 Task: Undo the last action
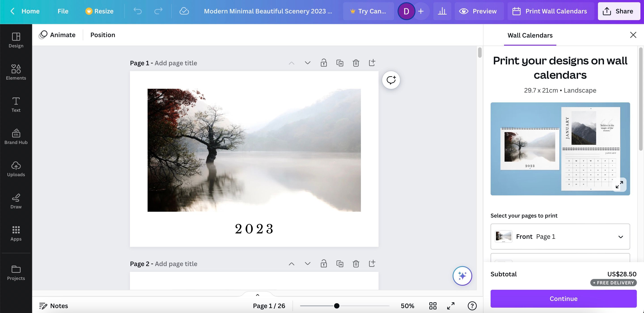pyautogui.click(x=137, y=11)
